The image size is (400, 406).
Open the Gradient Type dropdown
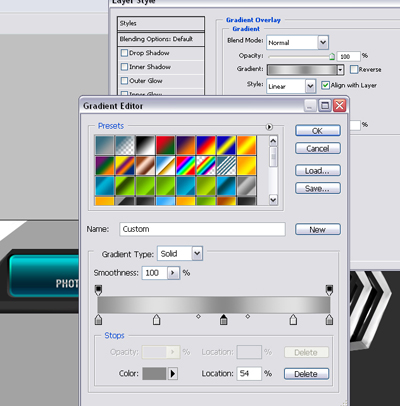pos(180,254)
